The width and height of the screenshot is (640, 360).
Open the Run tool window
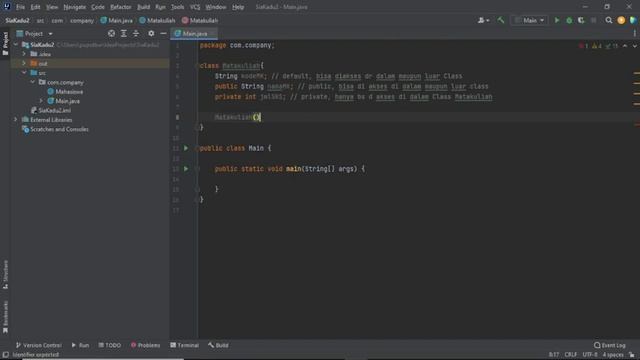pyautogui.click(x=80, y=345)
